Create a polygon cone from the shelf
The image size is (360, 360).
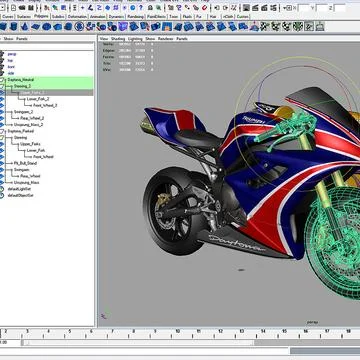click(x=25, y=26)
